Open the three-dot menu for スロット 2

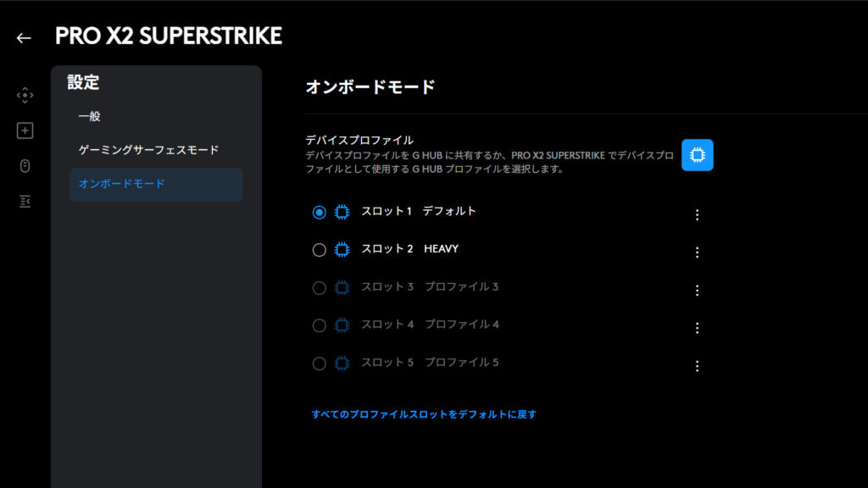coord(697,252)
